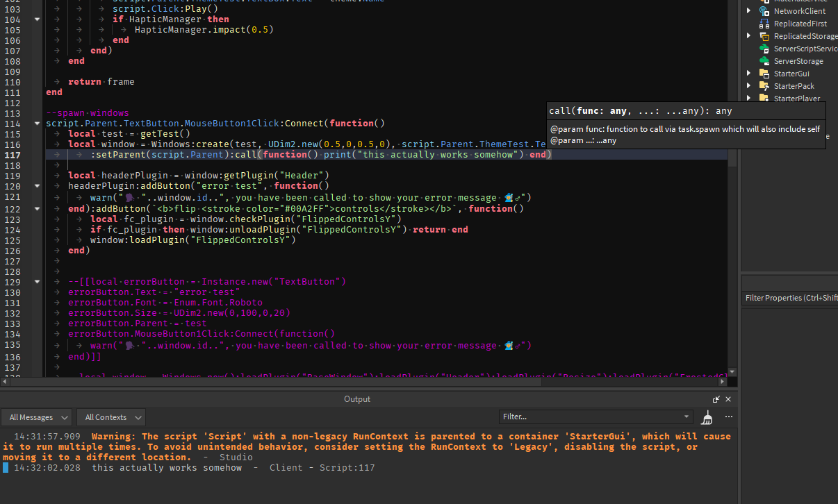Collapse the code block at line 104

point(37,19)
